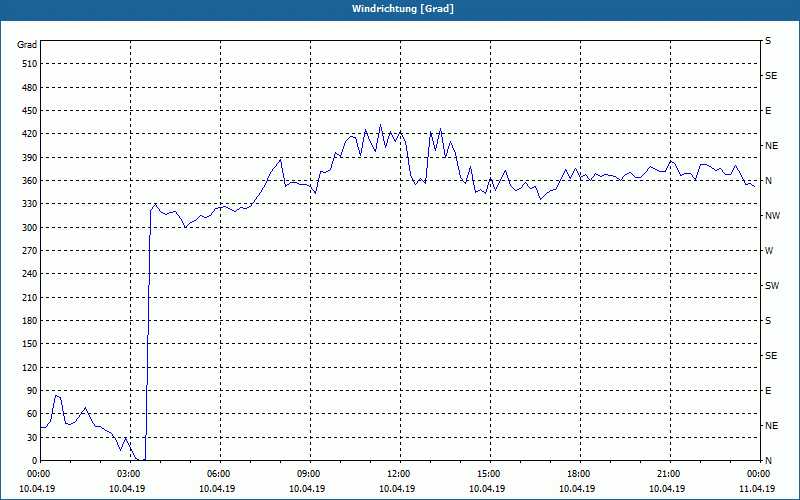Select the 510 value on the degree axis
Screen dimensions: 800x500
[x=30, y=64]
